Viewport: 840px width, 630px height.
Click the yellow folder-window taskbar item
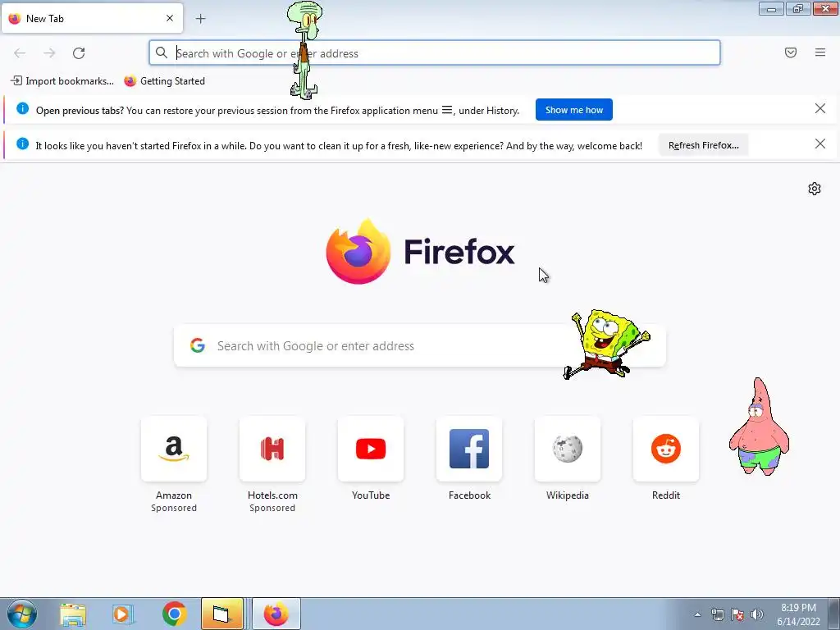pos(222,614)
